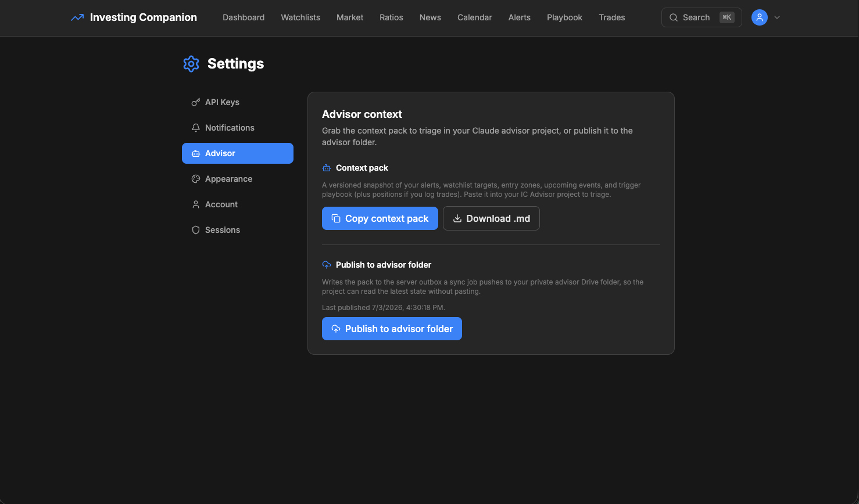Focus the Search field in header

coord(701,17)
